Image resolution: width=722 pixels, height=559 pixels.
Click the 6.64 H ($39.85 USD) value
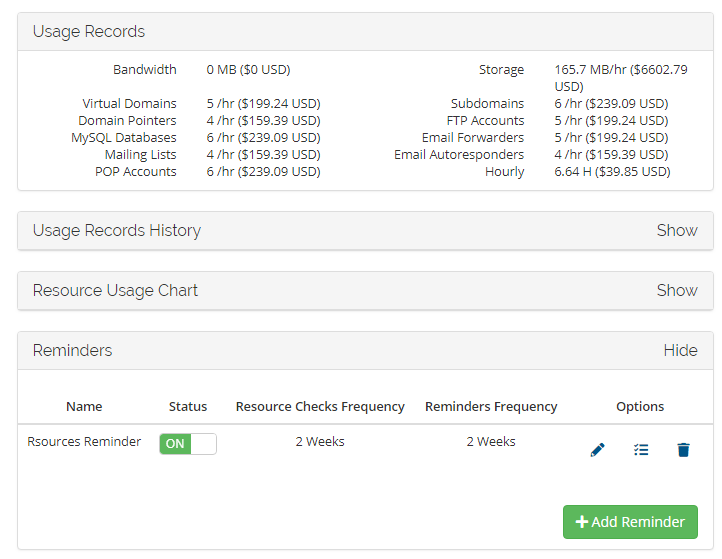pyautogui.click(x=612, y=172)
